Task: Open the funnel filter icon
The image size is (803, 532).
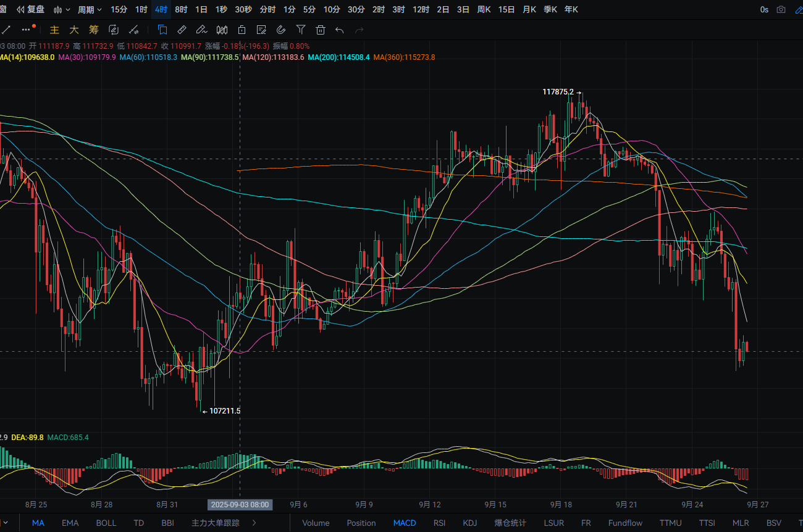Action: coord(301,29)
